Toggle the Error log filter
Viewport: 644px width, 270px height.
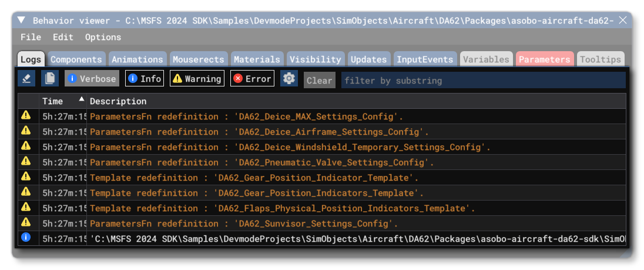click(x=252, y=78)
